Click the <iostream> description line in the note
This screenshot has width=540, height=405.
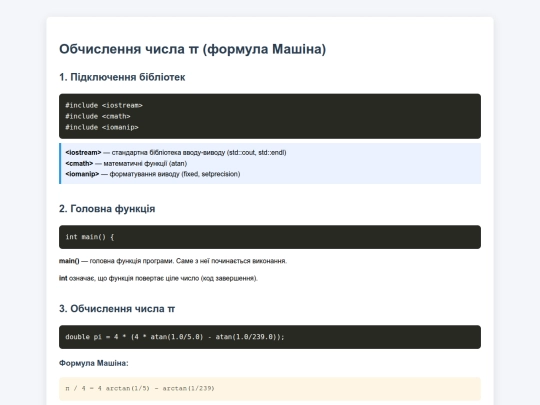tap(176, 153)
